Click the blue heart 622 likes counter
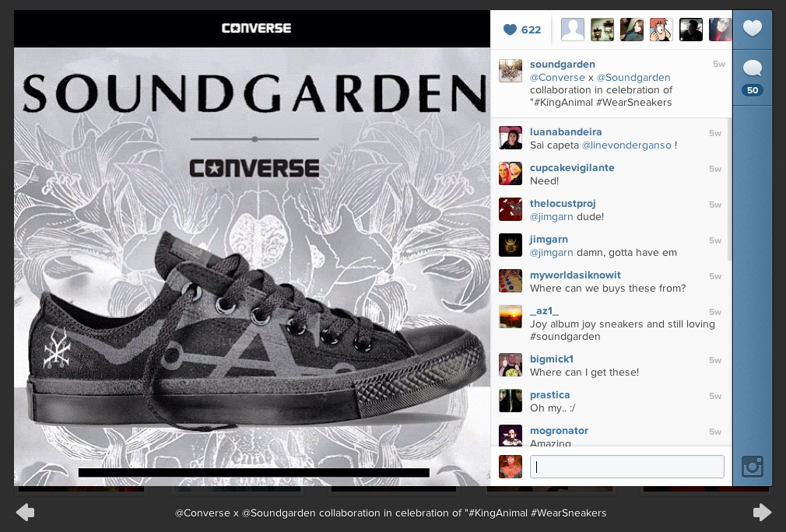The width and height of the screenshot is (786, 532). click(x=522, y=30)
